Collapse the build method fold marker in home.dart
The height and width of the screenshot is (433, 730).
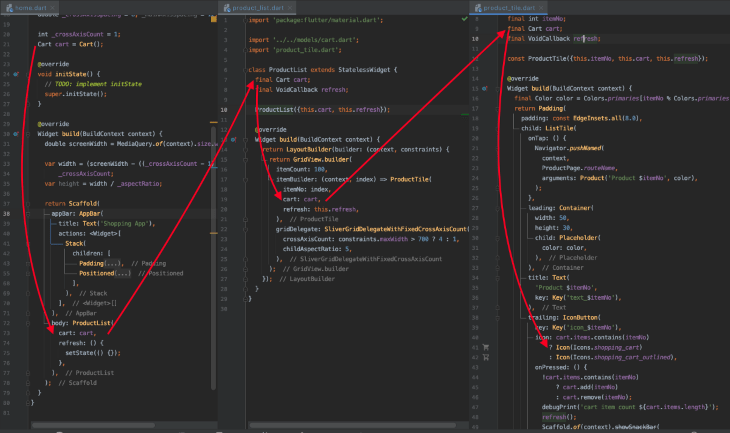28,134
